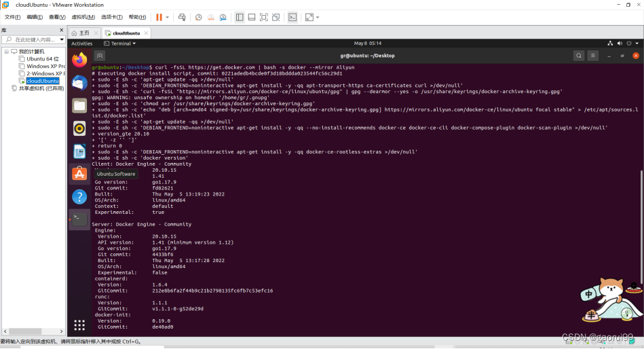This screenshot has width=644, height=349.
Task: Show Applications grid in the dock
Action: tap(79, 325)
